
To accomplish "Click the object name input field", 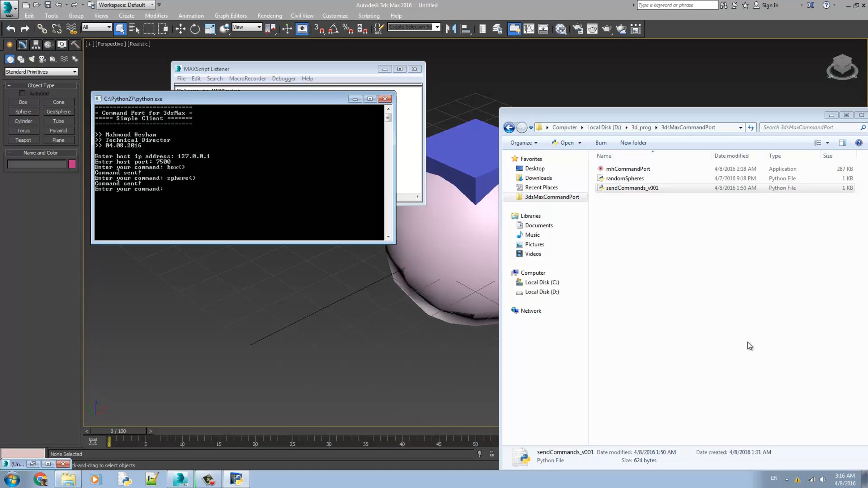I will [x=37, y=164].
